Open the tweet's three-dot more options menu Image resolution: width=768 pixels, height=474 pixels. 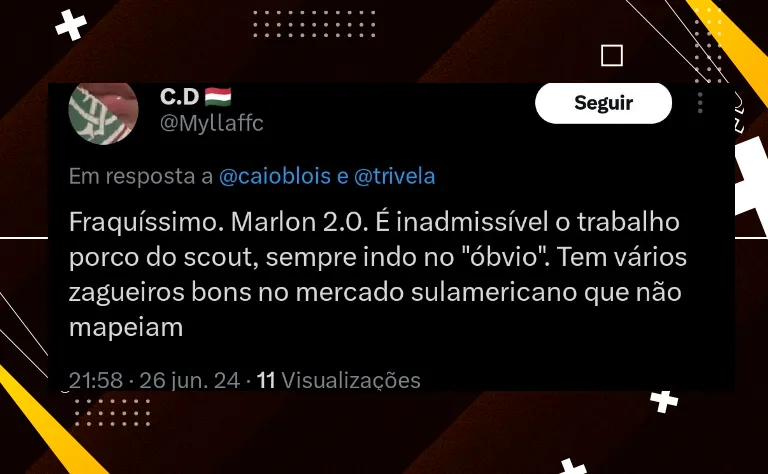(700, 103)
